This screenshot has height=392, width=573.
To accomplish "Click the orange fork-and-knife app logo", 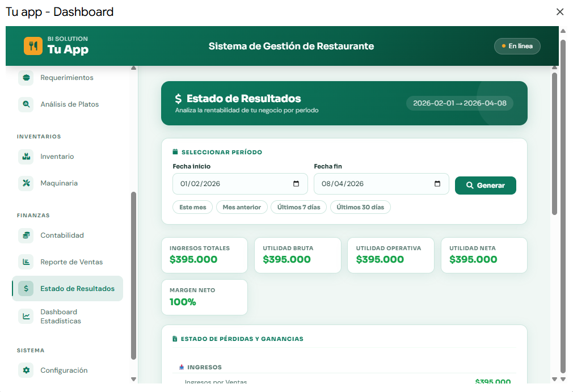I will click(33, 46).
